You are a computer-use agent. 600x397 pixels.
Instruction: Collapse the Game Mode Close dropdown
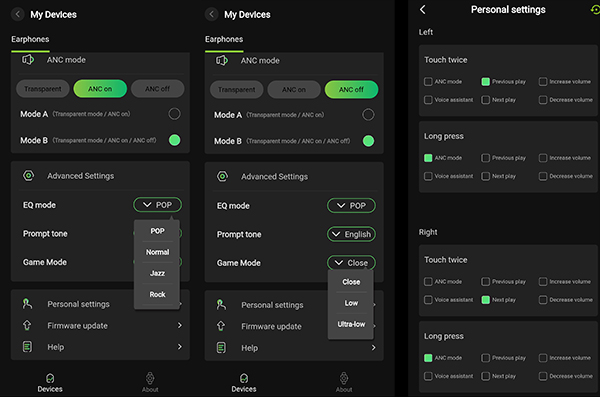[x=351, y=263]
